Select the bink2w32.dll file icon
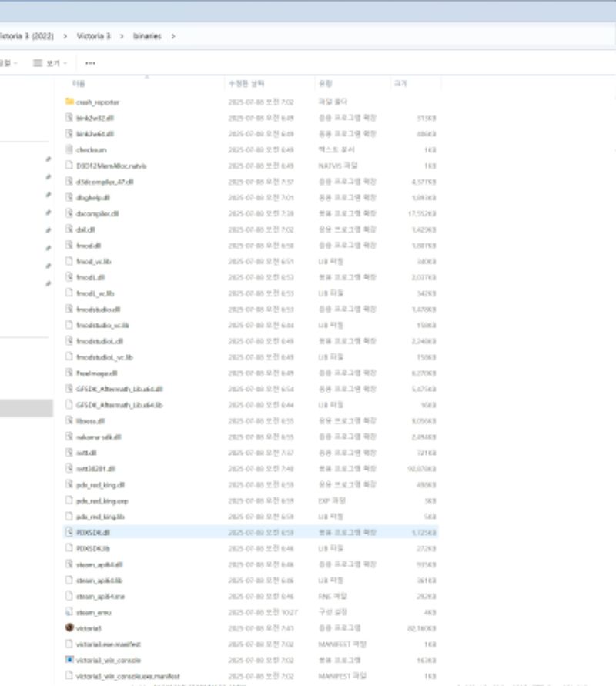Viewport: 616px width, 686px height. point(69,118)
